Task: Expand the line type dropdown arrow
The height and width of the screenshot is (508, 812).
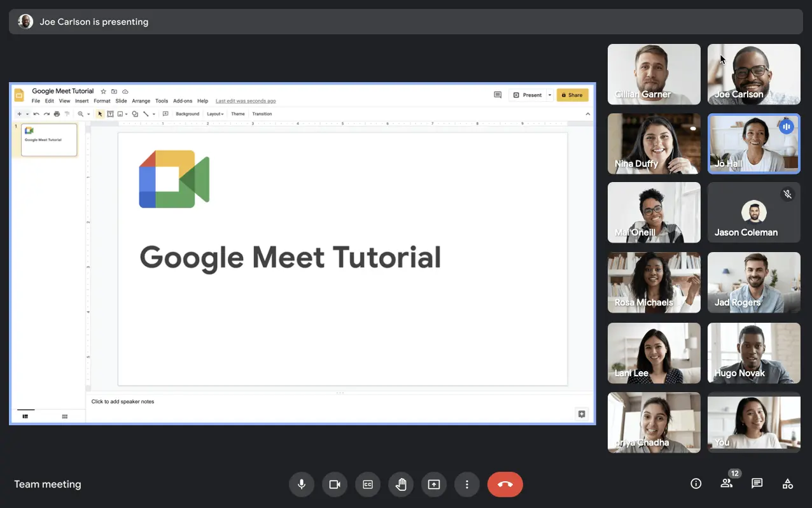Action: pyautogui.click(x=154, y=114)
